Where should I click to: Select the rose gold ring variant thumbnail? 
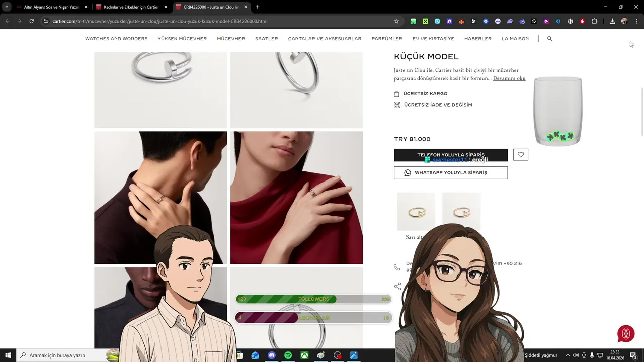click(461, 212)
